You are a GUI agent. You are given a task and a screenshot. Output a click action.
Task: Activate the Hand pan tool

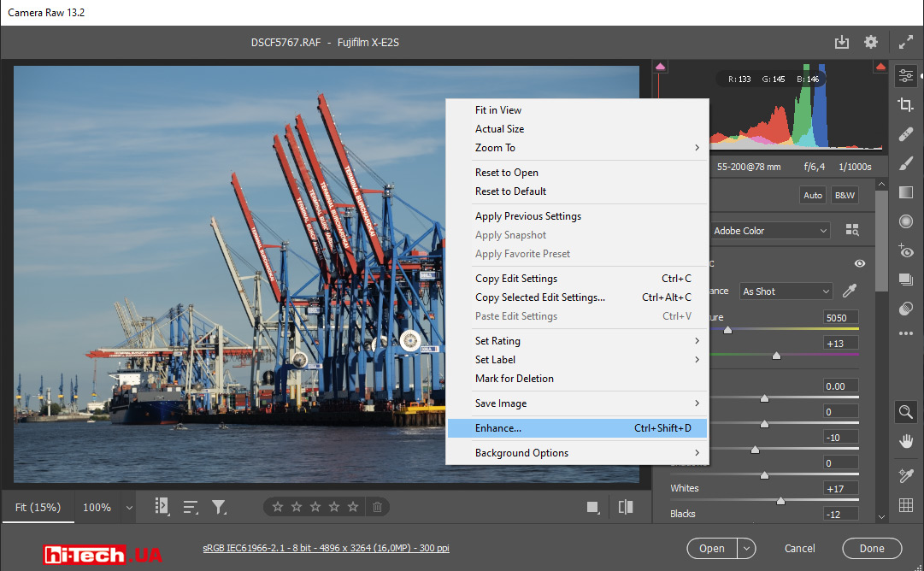click(x=906, y=441)
